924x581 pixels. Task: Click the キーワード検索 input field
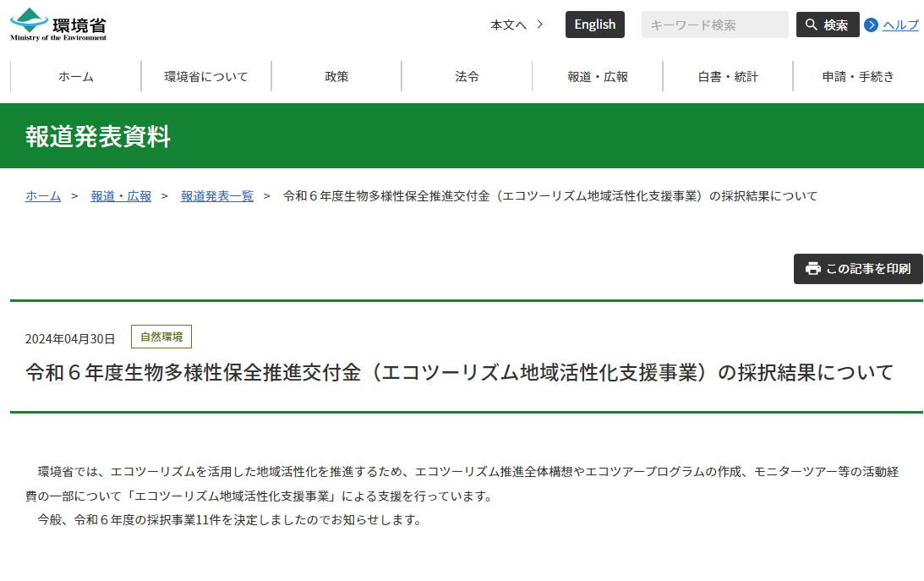(x=714, y=25)
